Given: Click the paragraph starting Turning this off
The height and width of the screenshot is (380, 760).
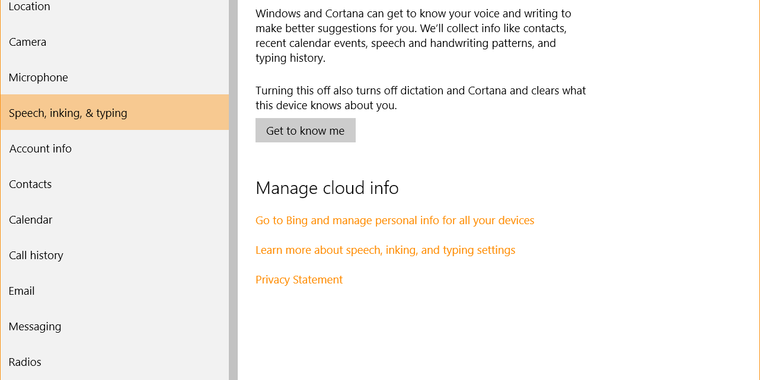Looking at the screenshot, I should 421,98.
